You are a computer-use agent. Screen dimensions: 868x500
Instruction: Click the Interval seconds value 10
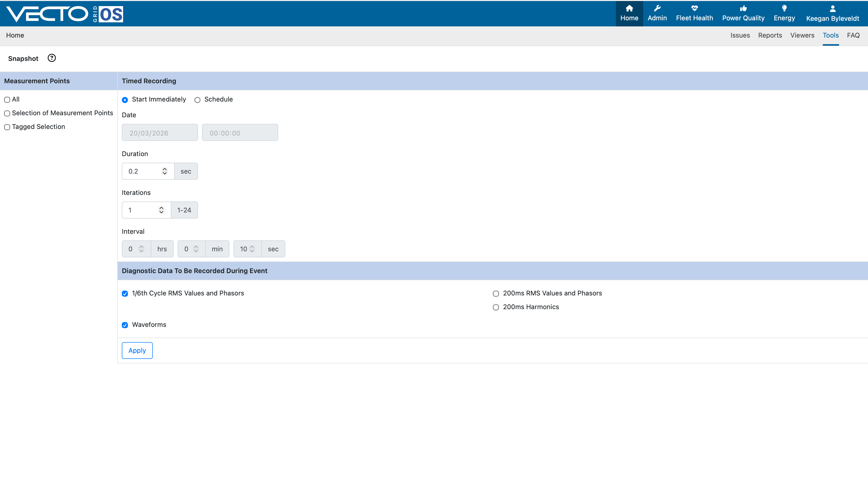coord(243,249)
